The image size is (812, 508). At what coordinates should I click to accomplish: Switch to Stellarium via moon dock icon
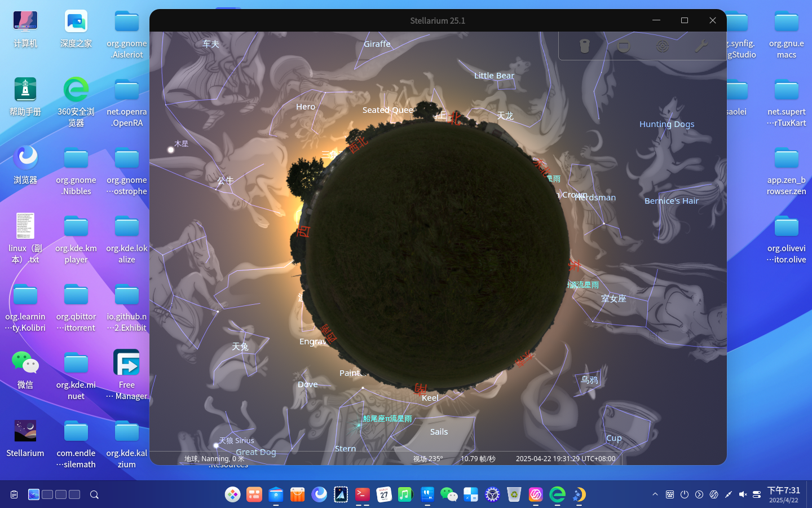point(579,494)
